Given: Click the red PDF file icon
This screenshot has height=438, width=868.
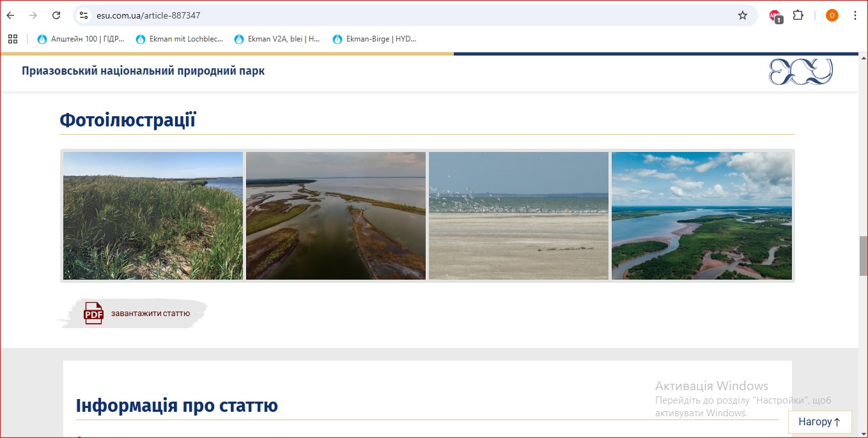Looking at the screenshot, I should 93,313.
